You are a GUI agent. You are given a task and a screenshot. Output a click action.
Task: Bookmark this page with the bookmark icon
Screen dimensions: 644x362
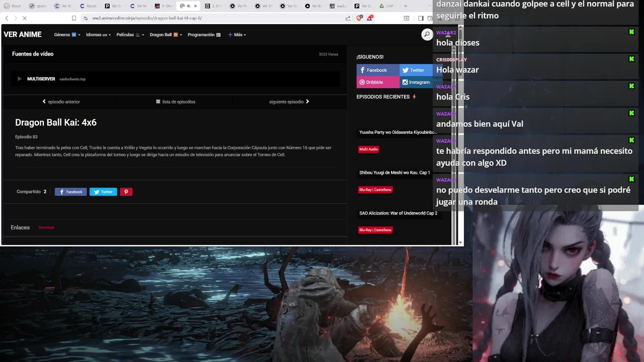click(74, 18)
